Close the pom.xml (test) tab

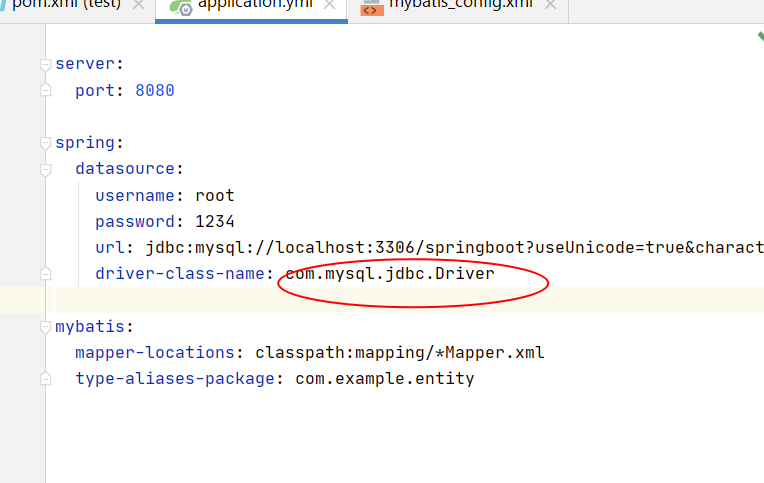pyautogui.click(x=138, y=5)
